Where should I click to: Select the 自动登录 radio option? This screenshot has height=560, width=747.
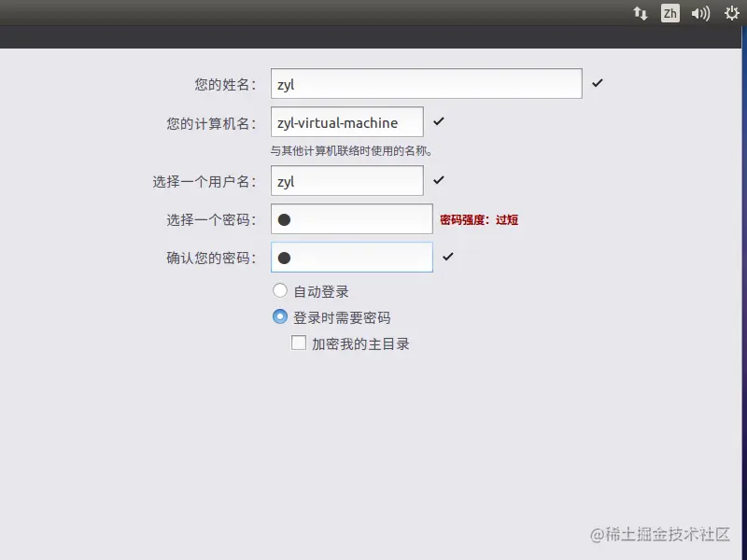[x=279, y=290]
